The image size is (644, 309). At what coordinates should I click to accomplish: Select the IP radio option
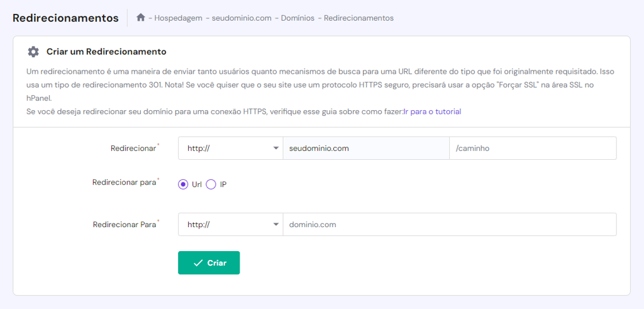211,184
